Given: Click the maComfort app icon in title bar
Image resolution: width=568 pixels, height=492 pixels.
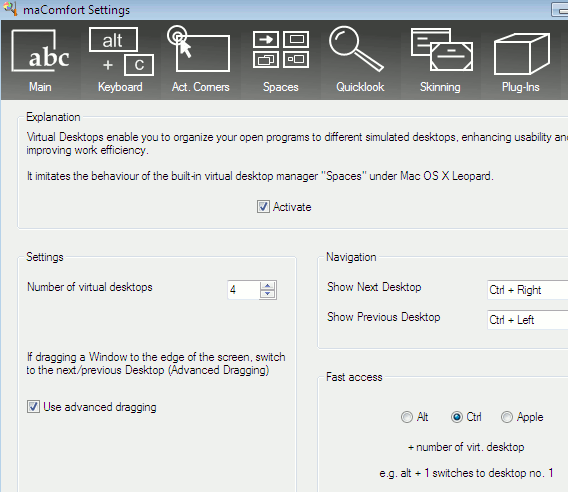Looking at the screenshot, I should (10, 8).
